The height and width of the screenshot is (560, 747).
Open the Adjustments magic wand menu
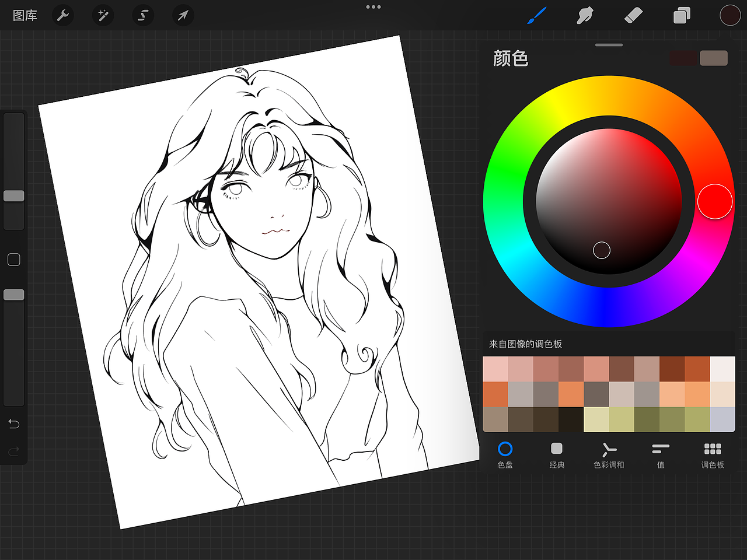coord(103,15)
